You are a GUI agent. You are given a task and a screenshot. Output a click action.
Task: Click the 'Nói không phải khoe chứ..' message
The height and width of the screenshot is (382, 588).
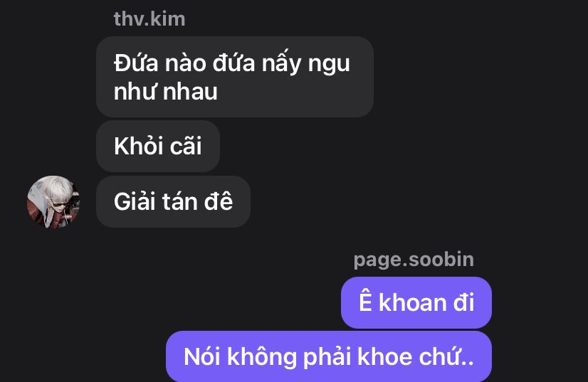(329, 356)
